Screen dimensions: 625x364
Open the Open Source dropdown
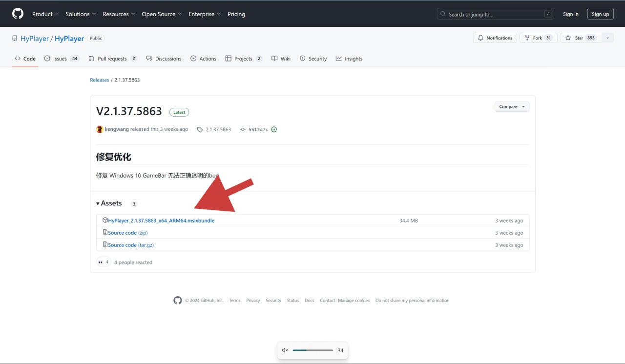tap(162, 14)
